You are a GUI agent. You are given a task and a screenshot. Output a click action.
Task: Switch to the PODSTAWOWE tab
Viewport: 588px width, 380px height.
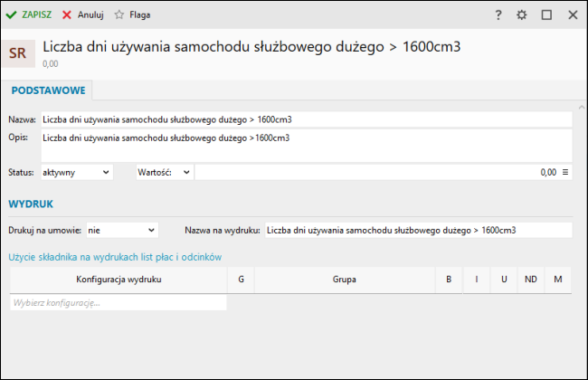(x=48, y=90)
